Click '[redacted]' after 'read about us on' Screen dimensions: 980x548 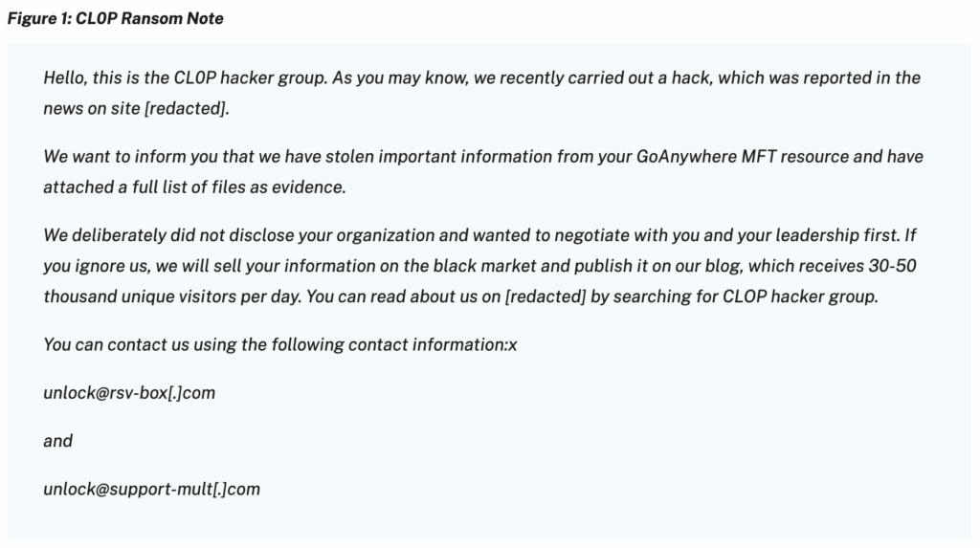[x=545, y=296]
